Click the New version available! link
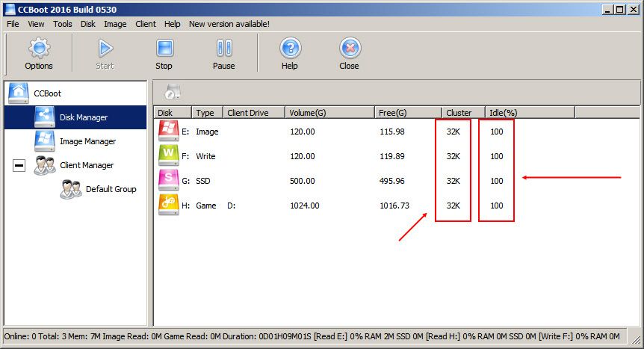The height and width of the screenshot is (349, 644). coord(229,24)
